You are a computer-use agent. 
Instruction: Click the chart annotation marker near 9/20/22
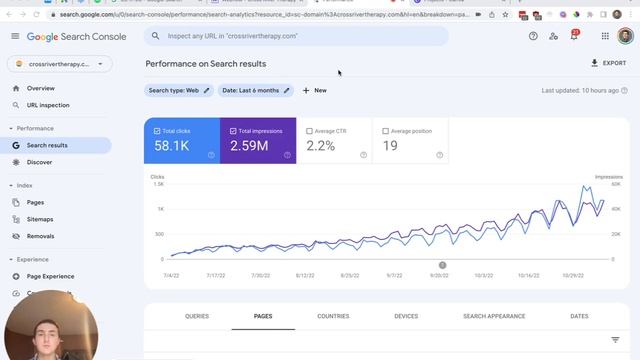point(442,265)
